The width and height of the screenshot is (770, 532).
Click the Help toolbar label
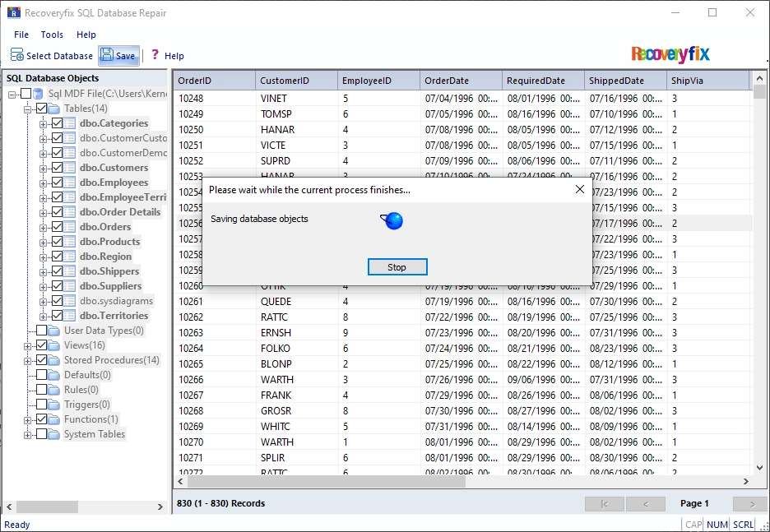pyautogui.click(x=174, y=56)
